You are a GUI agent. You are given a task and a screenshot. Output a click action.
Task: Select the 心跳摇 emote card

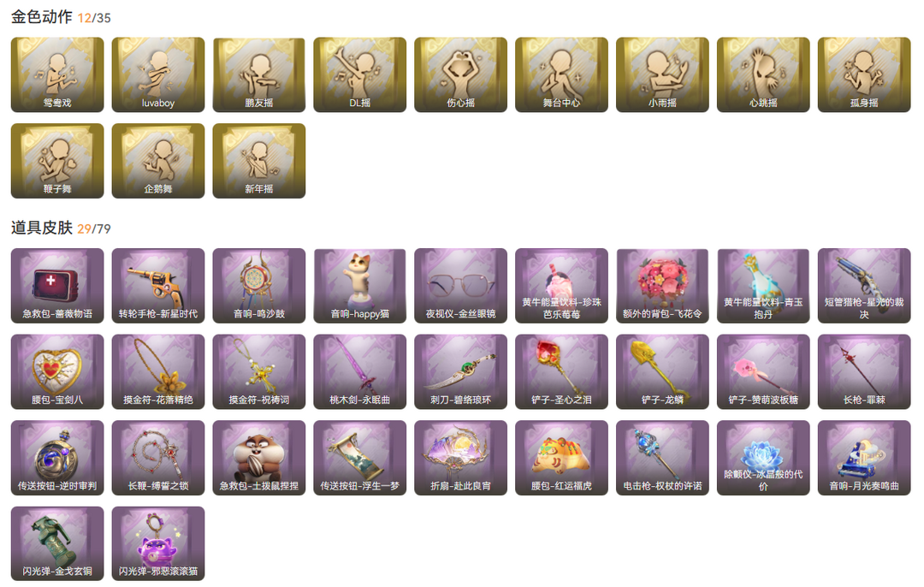[x=763, y=74]
